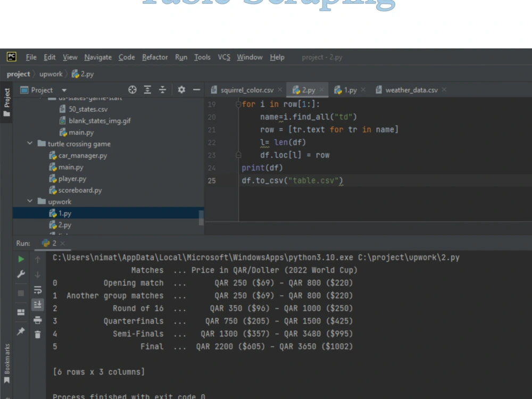This screenshot has height=399, width=532.
Task: Toggle Soft-Wrap in Run console
Action: tap(38, 290)
